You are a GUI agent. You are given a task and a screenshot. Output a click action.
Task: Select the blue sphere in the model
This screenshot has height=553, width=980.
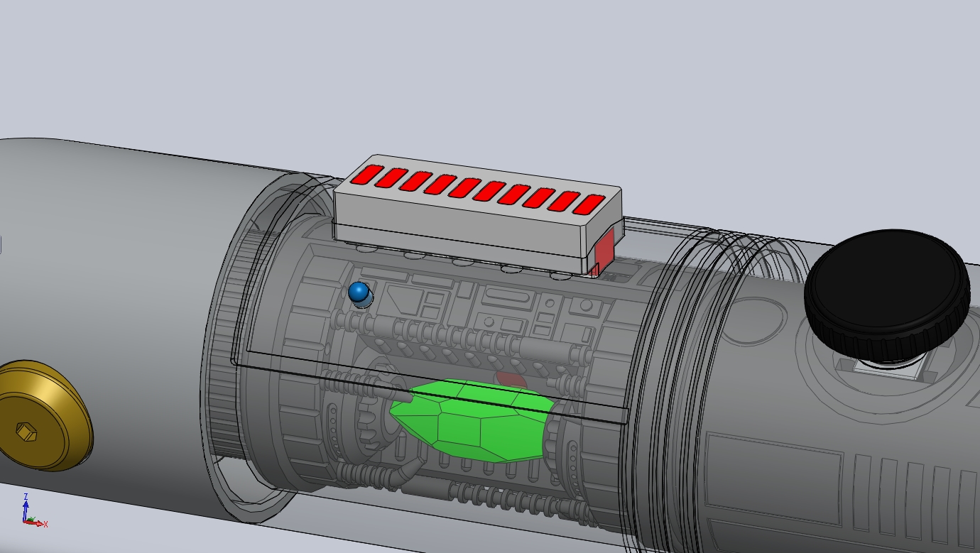(x=359, y=292)
